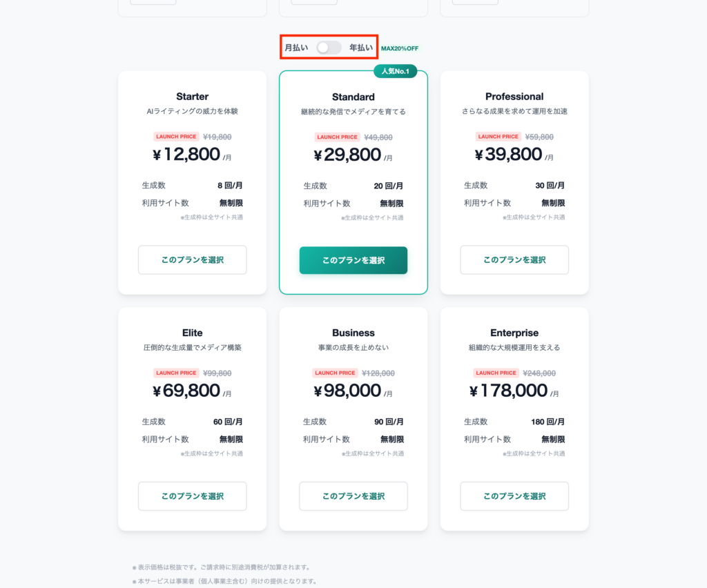Choose the Business plan button
This screenshot has width=707, height=588.
coord(353,496)
